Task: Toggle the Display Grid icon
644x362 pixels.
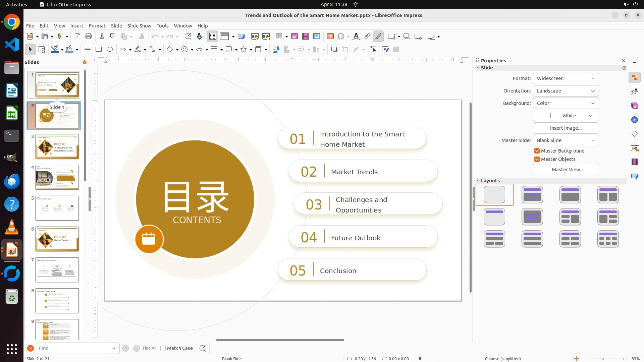Action: point(213,37)
